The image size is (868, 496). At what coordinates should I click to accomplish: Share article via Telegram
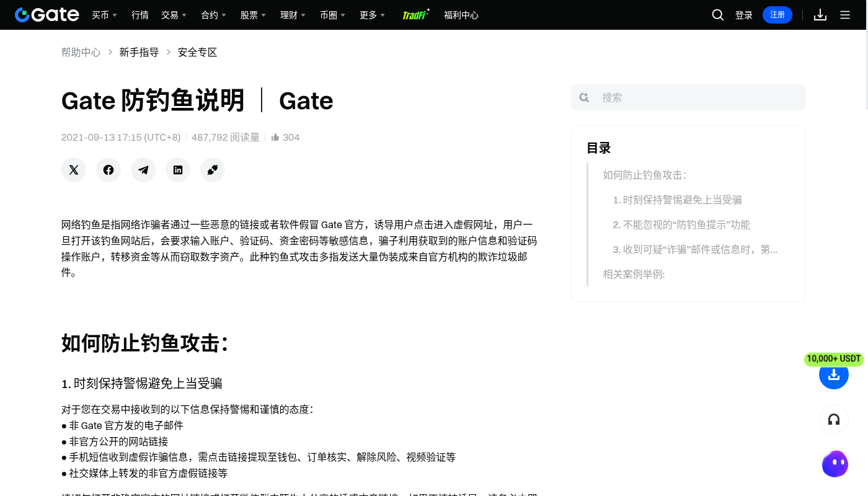[x=143, y=170]
